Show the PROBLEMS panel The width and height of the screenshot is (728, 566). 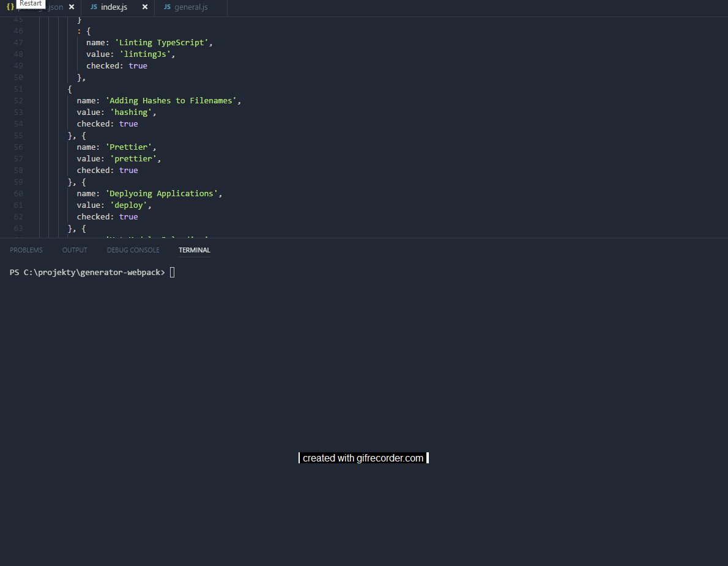click(26, 250)
